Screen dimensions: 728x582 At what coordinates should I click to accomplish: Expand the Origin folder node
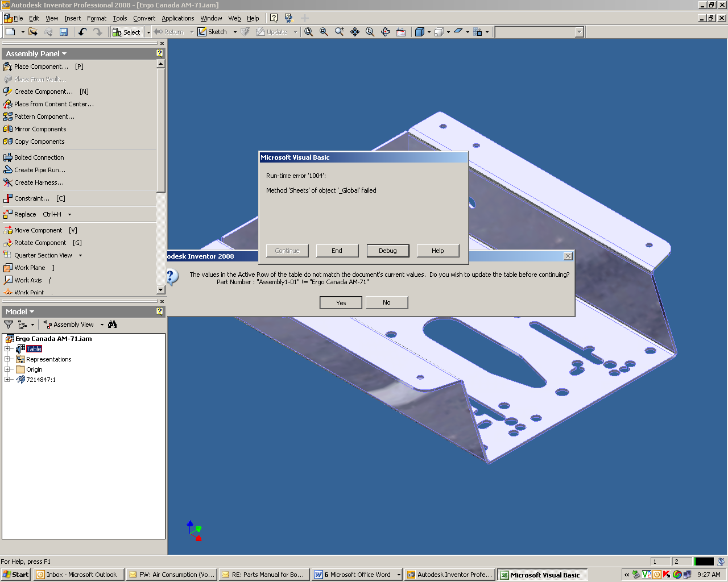tap(7, 369)
